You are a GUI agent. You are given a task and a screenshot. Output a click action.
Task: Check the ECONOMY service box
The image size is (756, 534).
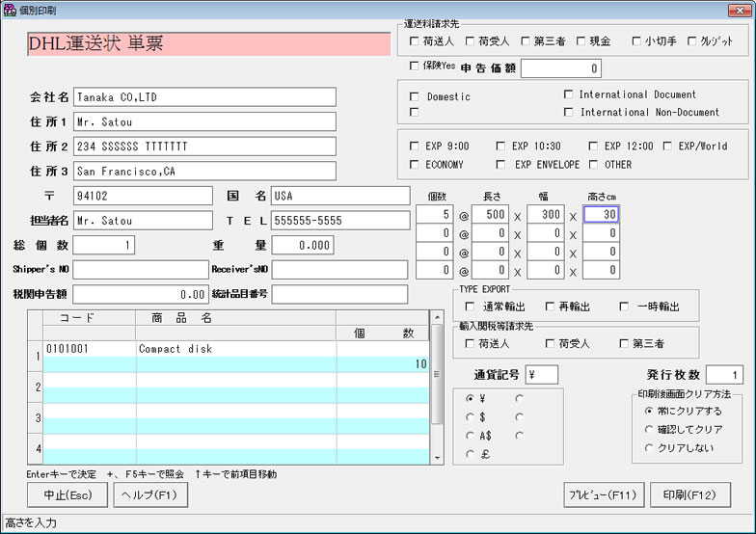[415, 165]
